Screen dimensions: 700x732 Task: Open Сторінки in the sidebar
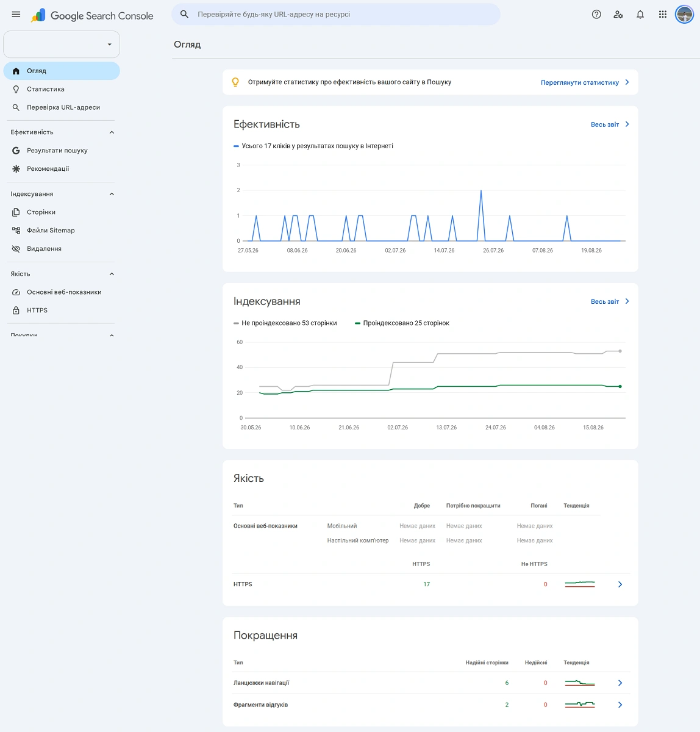(x=62, y=212)
